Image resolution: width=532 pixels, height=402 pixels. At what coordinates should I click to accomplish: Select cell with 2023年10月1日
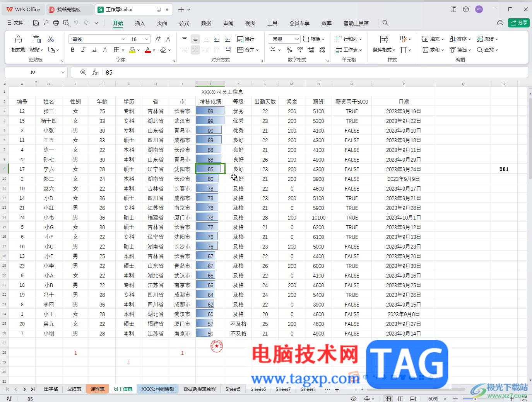click(404, 218)
